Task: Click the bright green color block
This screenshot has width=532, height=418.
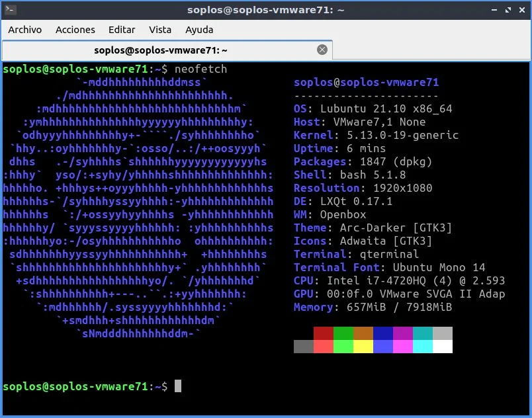Action: point(343,347)
